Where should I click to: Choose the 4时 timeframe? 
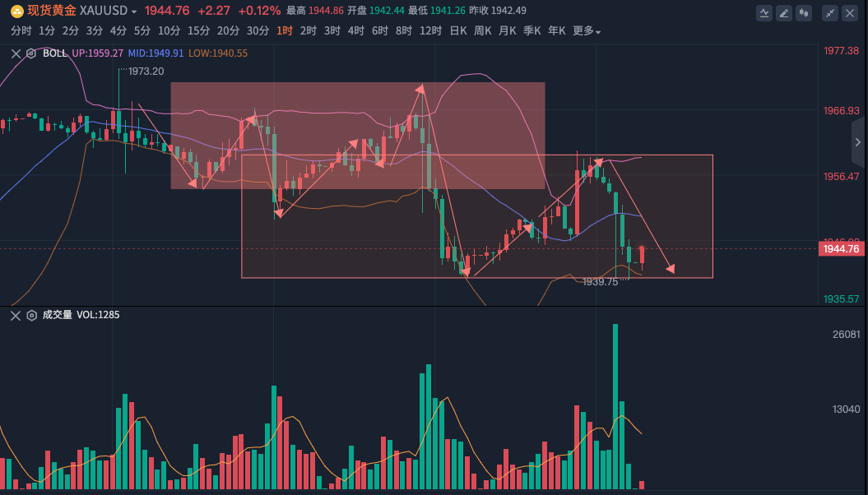355,31
